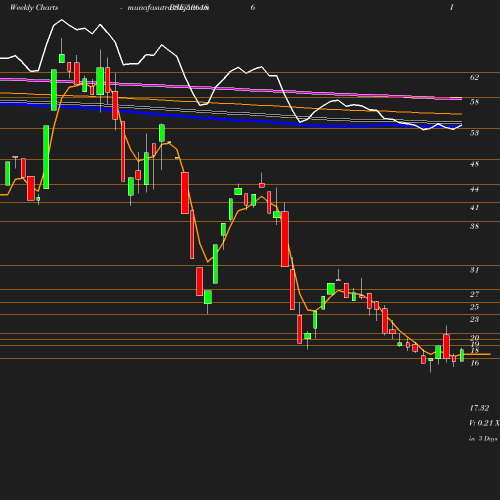Select the 44 price axis label
The width and height of the screenshot is (500, 500).
pyautogui.click(x=474, y=189)
